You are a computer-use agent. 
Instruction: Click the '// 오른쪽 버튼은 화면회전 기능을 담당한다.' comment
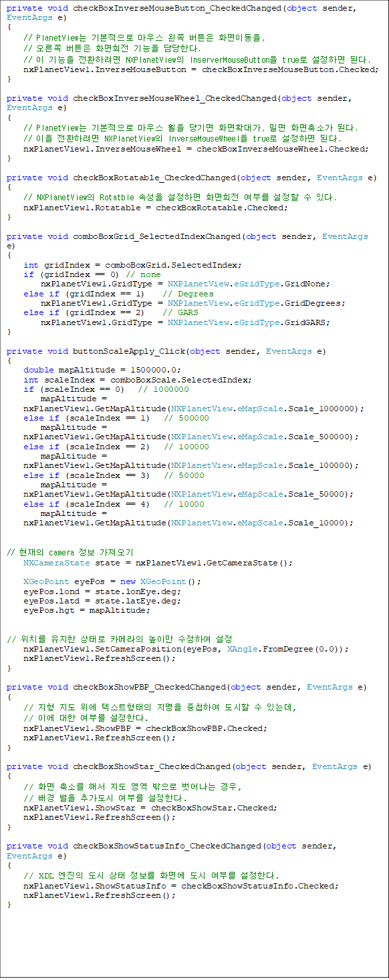(112, 48)
